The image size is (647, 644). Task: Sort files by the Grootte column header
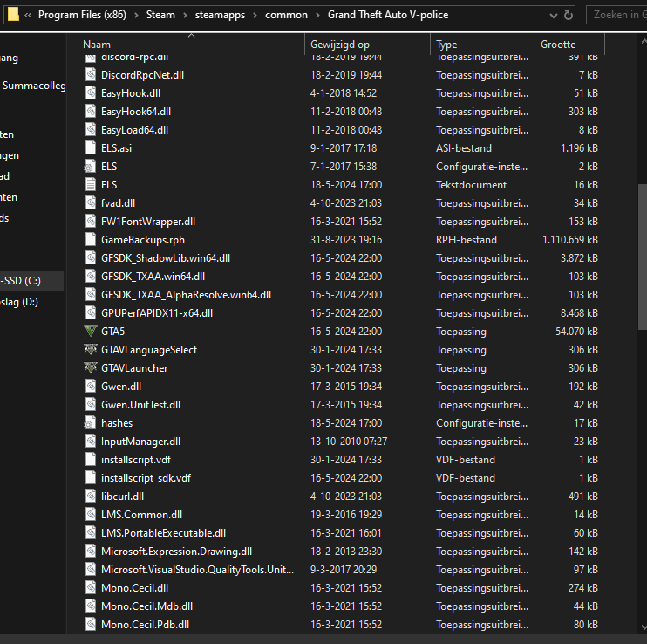click(x=558, y=45)
